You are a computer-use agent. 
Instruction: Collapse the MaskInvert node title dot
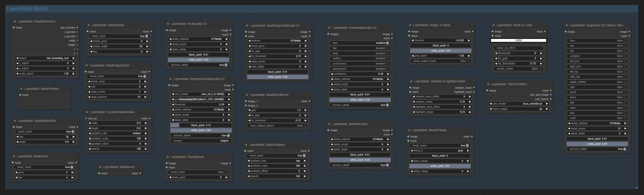(x=100, y=167)
